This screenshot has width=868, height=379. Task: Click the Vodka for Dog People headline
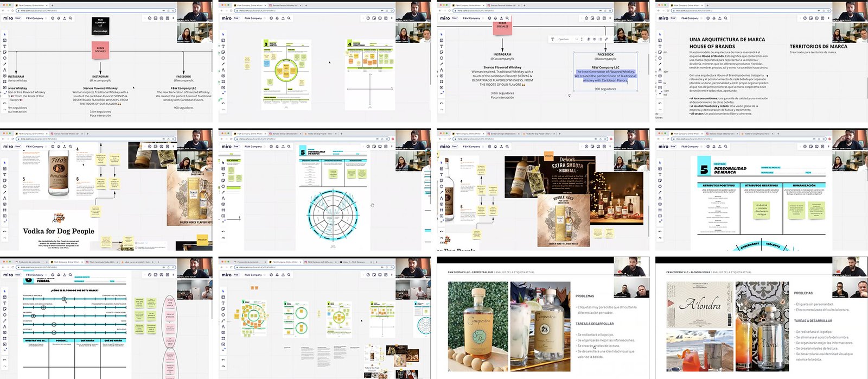(59, 231)
